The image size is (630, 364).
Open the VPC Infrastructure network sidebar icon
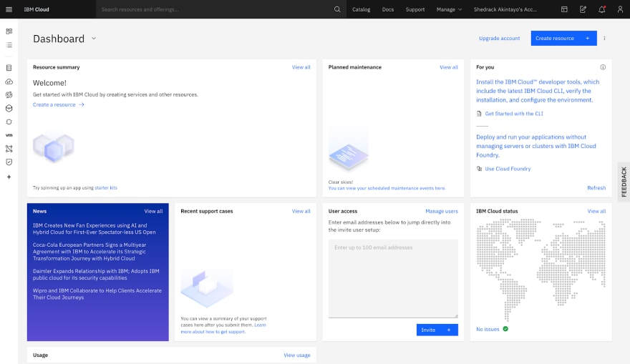pos(9,149)
